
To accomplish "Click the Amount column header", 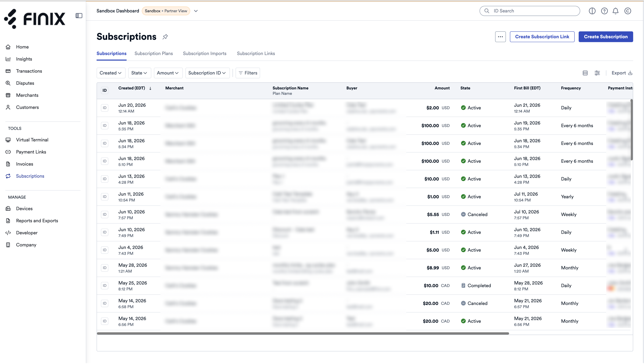I will tap(442, 88).
